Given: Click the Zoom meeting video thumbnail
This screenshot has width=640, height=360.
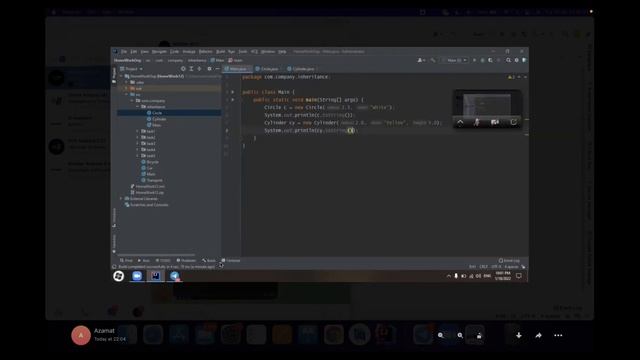Looking at the screenshot, I should [x=487, y=104].
